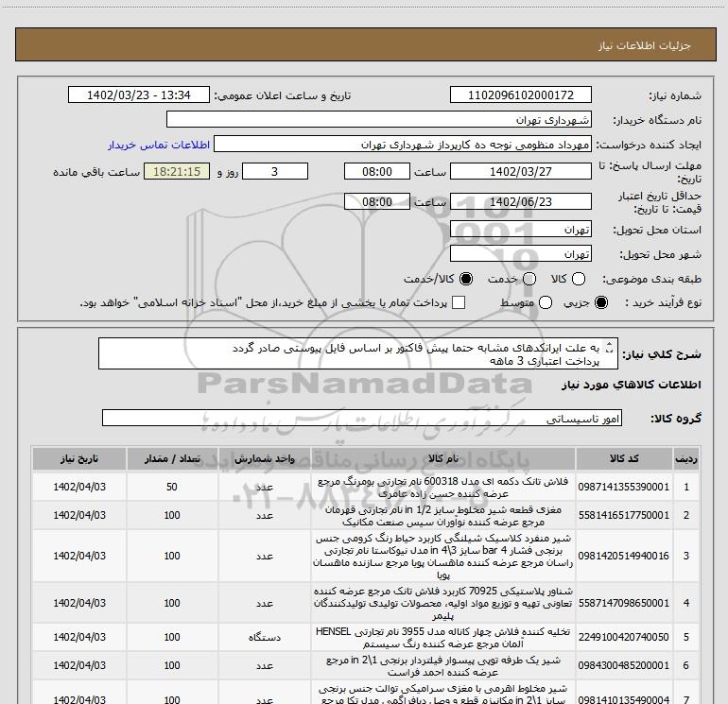Click the تاریخ نیاز column header

79,459
